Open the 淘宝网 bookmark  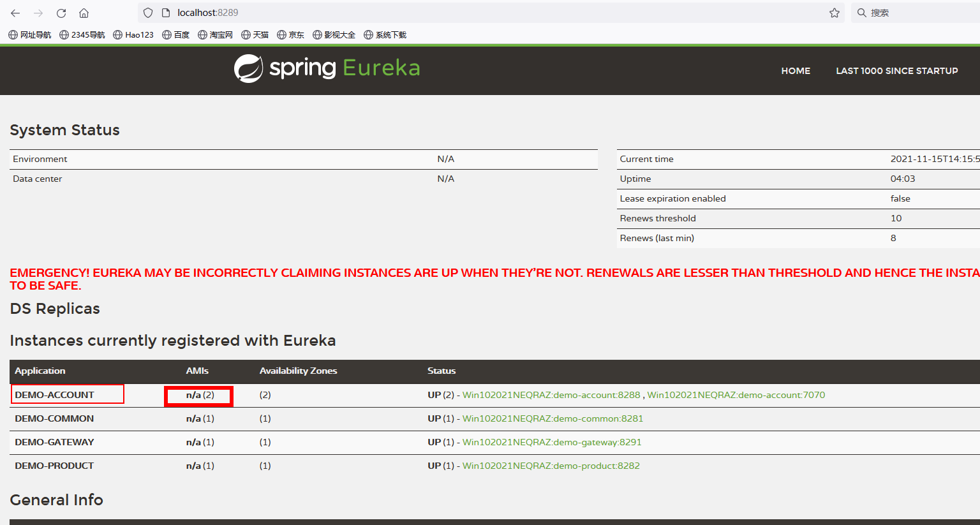pos(215,35)
